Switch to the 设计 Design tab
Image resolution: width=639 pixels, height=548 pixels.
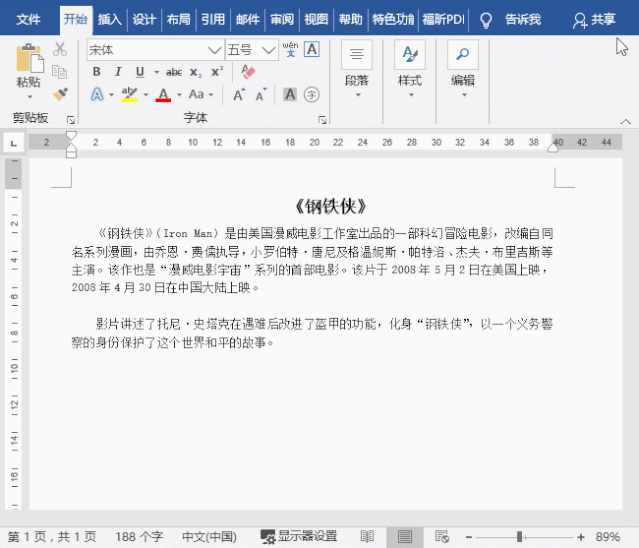tap(144, 20)
